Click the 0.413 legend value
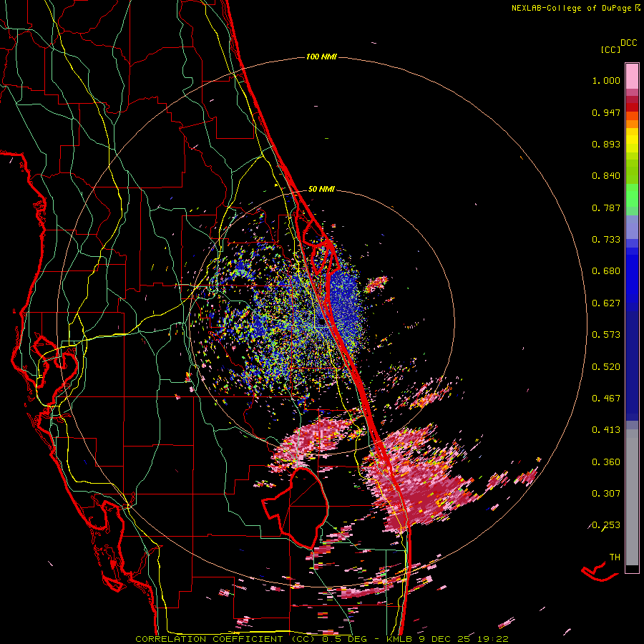This screenshot has width=644, height=644. tap(606, 430)
